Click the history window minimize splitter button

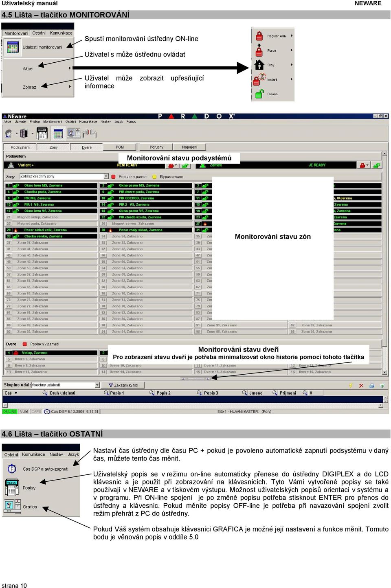click(195, 379)
